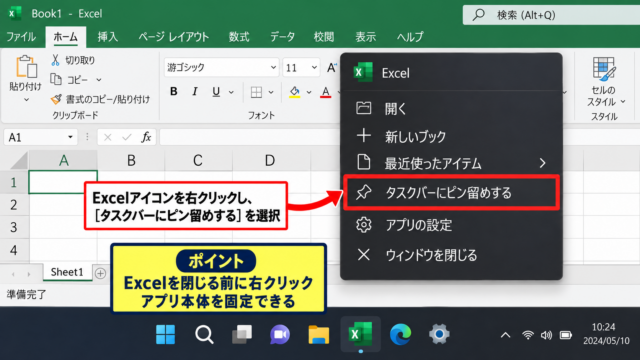Select column C header
The width and height of the screenshot is (640, 360).
198,160
